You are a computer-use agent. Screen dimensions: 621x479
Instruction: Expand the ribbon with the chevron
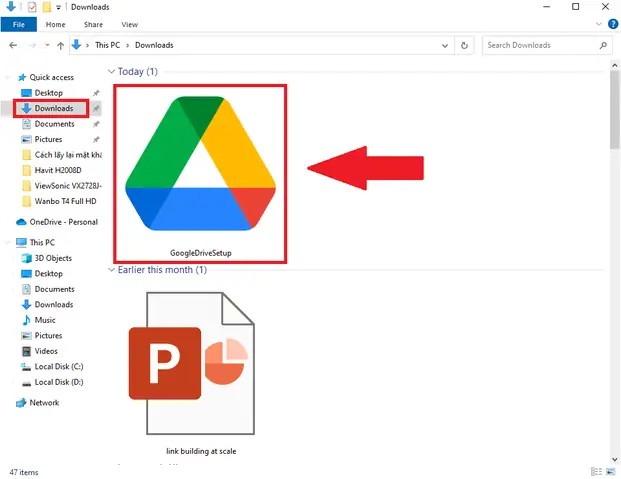(598, 24)
